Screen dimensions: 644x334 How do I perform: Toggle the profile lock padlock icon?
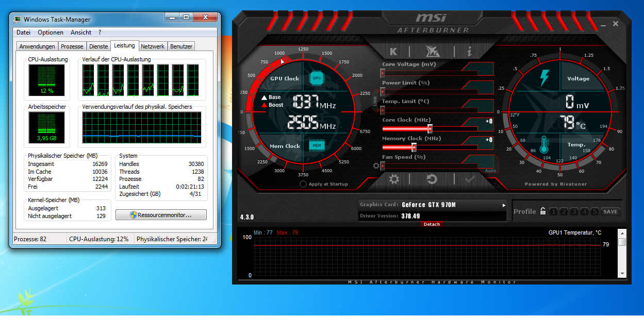[542, 211]
